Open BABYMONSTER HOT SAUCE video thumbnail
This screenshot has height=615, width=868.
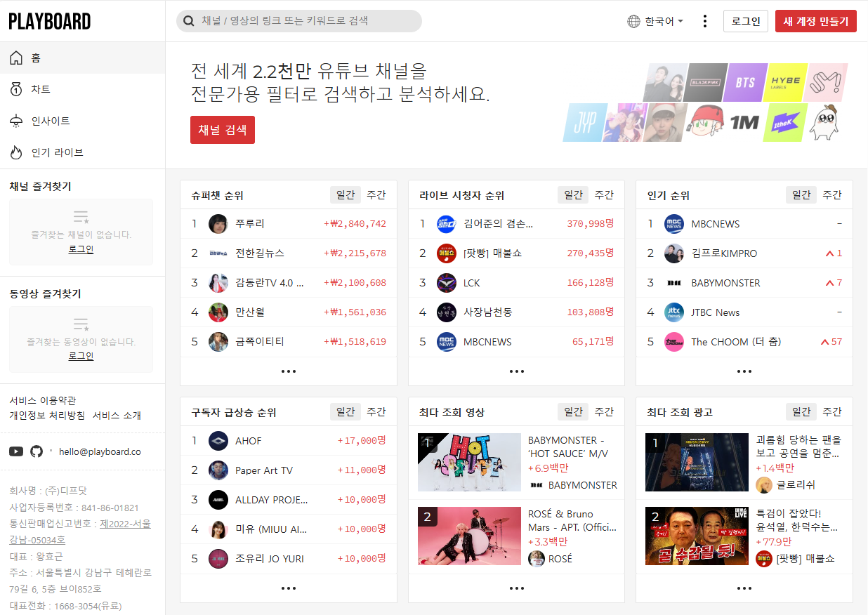point(469,462)
